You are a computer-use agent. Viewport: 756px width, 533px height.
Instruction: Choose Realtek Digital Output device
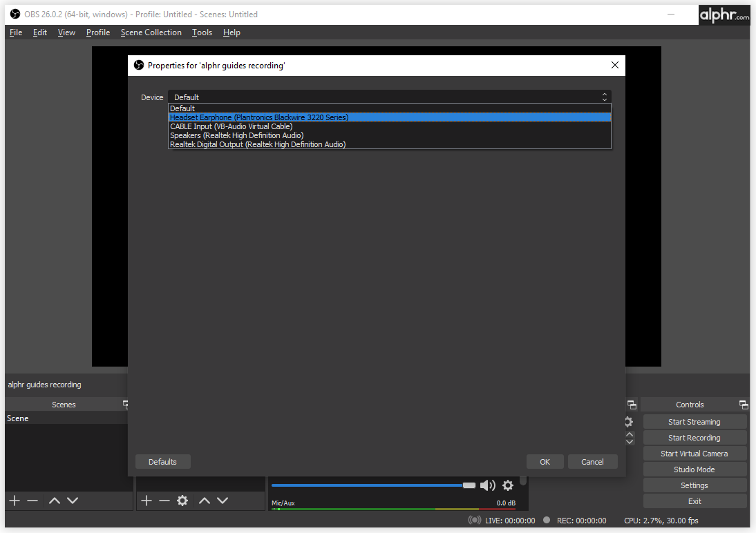click(390, 144)
